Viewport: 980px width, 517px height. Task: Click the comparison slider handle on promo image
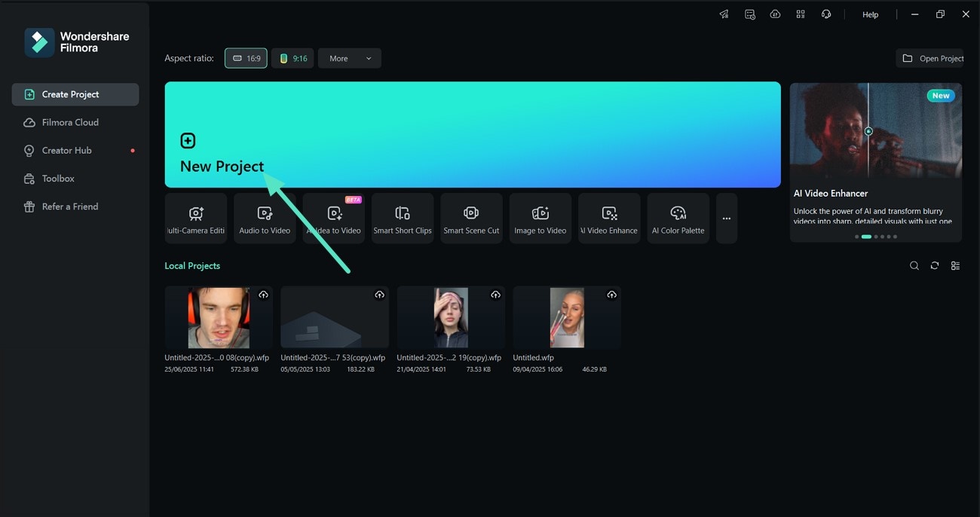pos(868,131)
